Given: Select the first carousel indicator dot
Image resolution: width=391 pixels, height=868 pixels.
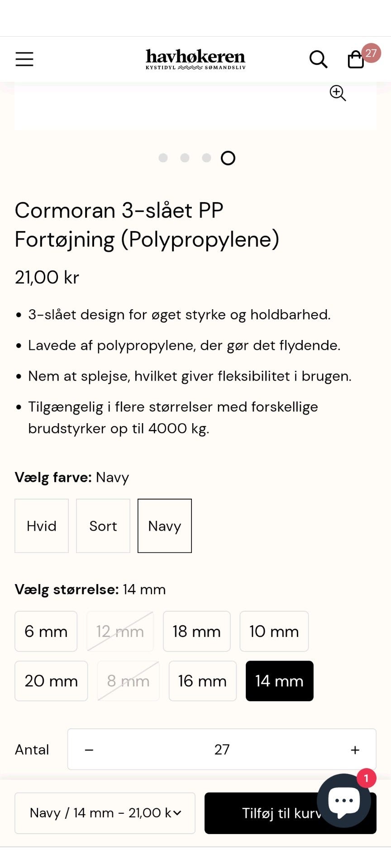Looking at the screenshot, I should tap(163, 158).
